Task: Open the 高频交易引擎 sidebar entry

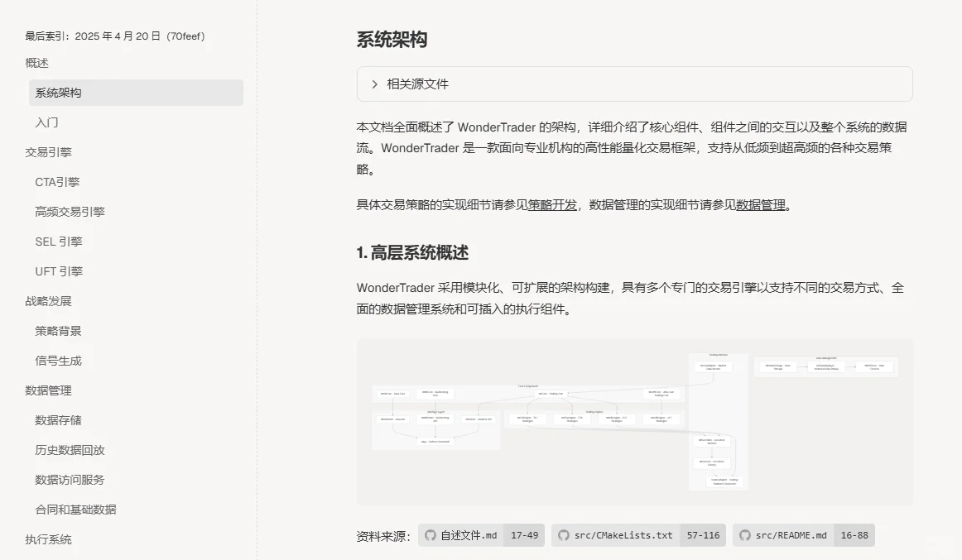Action: click(x=70, y=211)
